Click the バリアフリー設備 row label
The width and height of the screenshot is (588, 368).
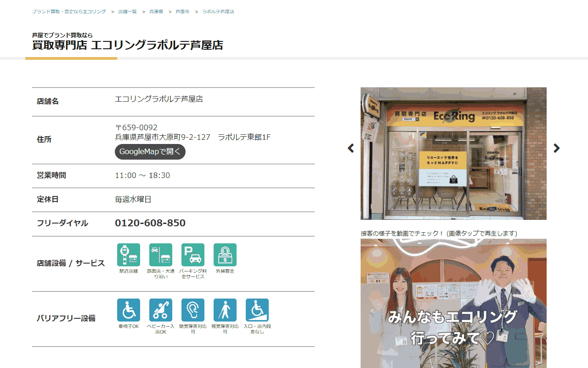tap(66, 318)
